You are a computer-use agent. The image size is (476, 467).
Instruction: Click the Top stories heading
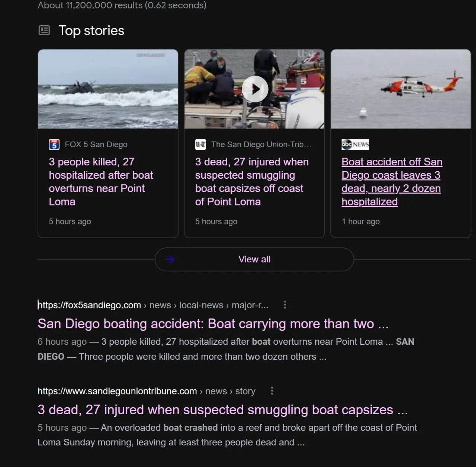(x=91, y=30)
